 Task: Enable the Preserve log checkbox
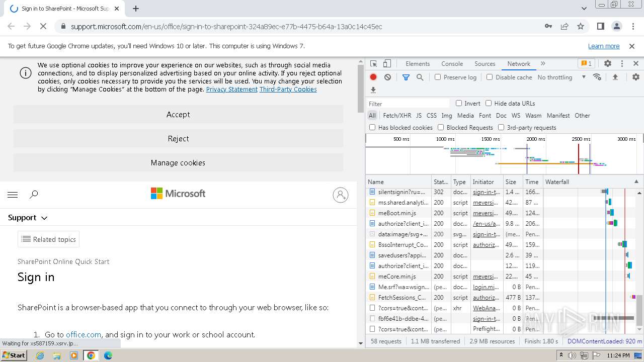438,77
